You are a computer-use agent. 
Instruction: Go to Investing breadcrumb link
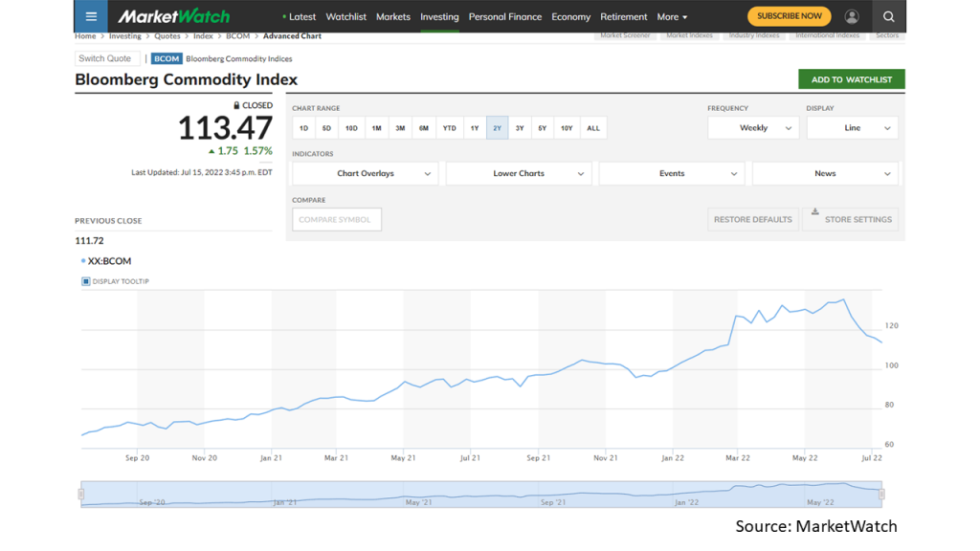[x=125, y=36]
